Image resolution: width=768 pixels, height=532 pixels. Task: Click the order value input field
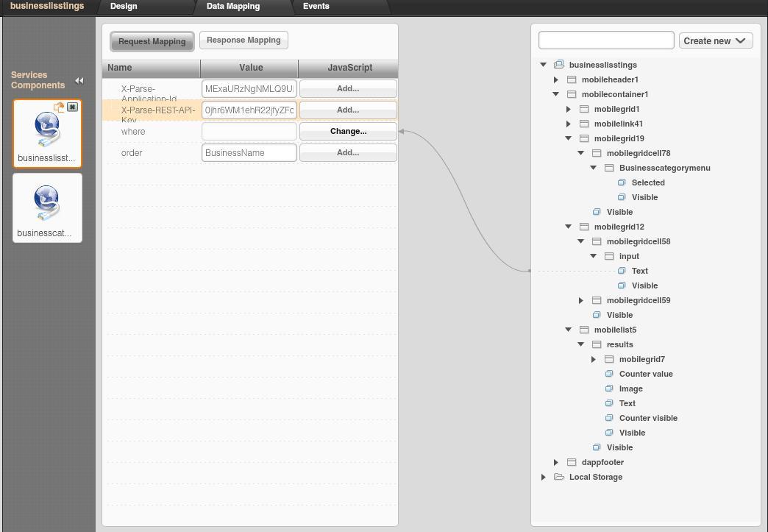pyautogui.click(x=249, y=152)
